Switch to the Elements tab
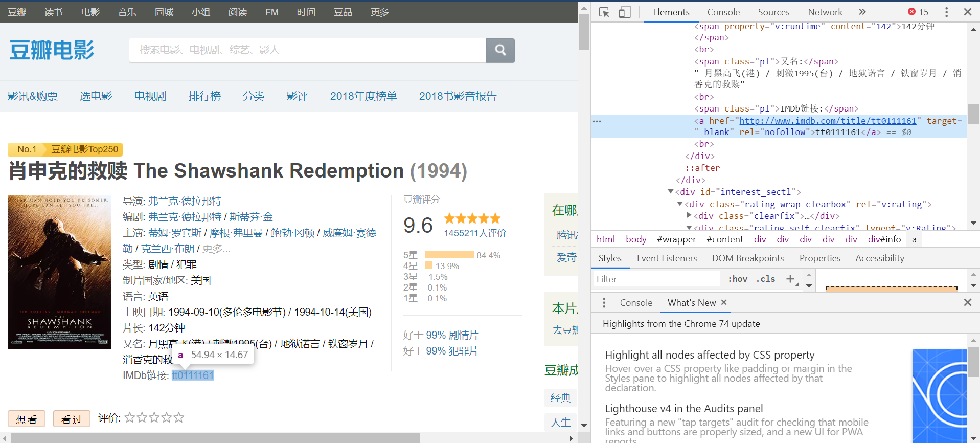980x443 pixels. 671,12
